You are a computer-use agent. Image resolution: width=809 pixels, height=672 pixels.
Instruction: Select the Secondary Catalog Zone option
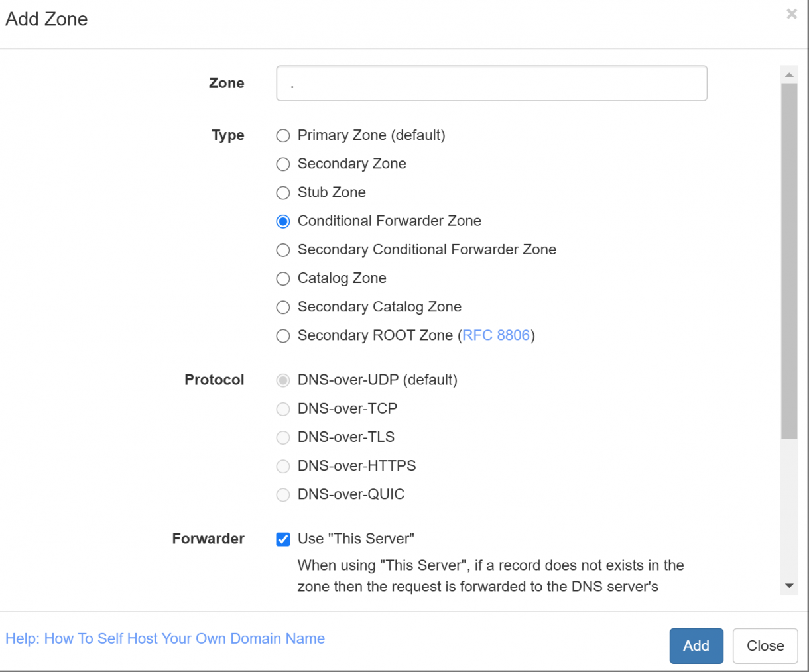(283, 307)
